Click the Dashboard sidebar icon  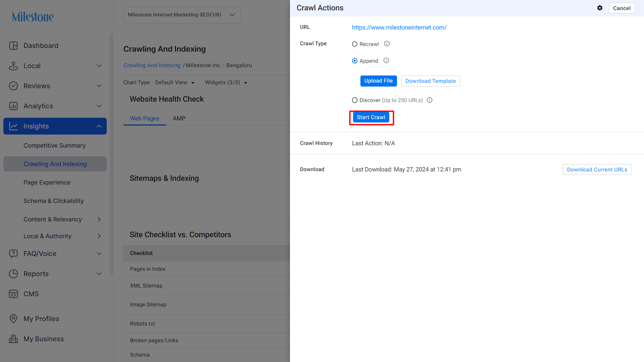click(x=13, y=46)
